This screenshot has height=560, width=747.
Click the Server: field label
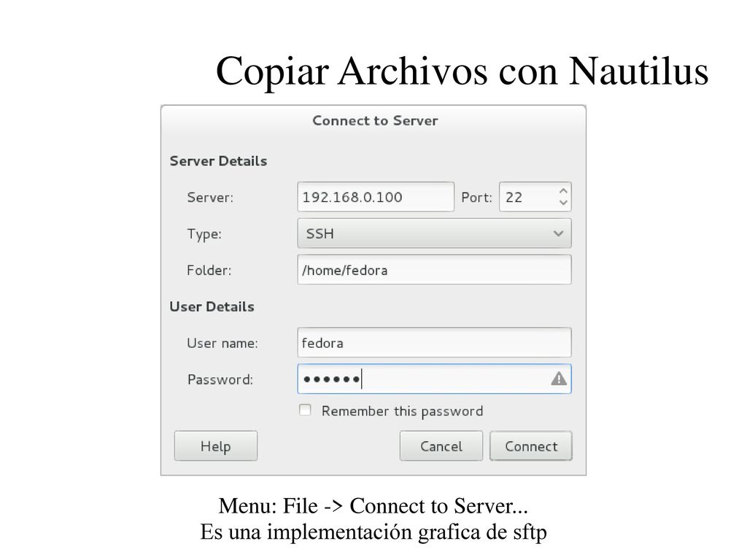pyautogui.click(x=210, y=197)
